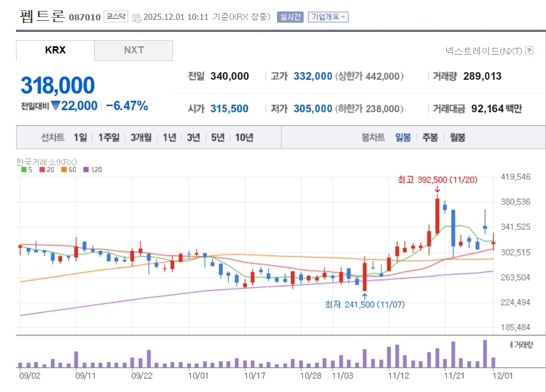Click the 코스닥 market badge
Image resolution: width=546 pixels, height=392 pixels.
(x=116, y=17)
